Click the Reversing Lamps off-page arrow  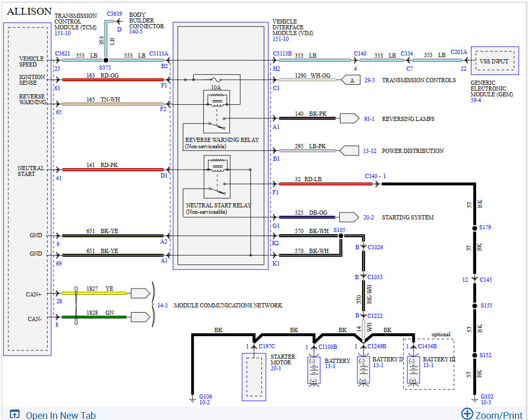point(349,118)
